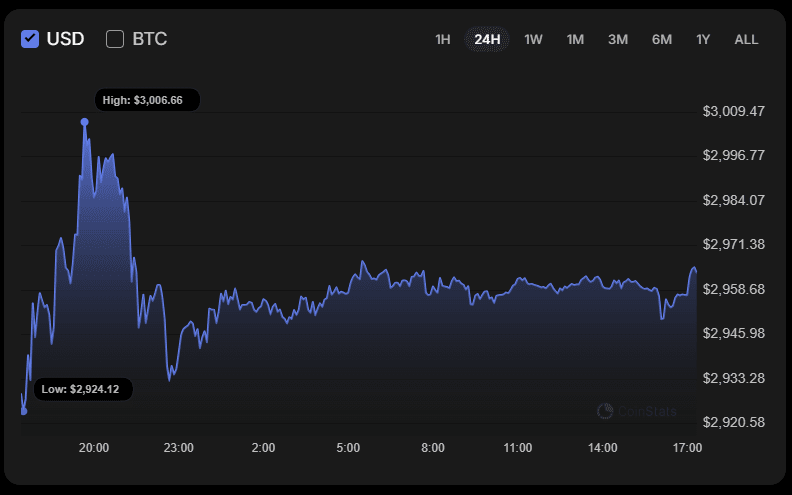Display ALL-time price history
The image size is (792, 495).
click(746, 39)
